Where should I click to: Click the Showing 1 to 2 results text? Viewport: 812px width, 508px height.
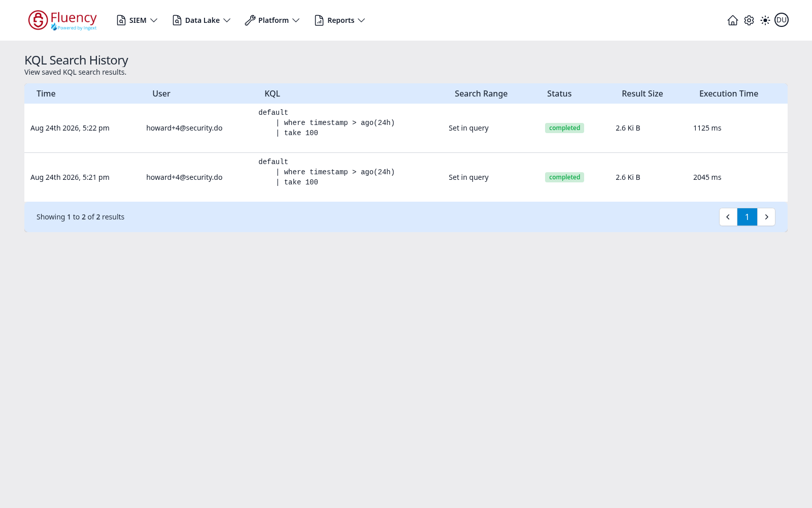click(x=80, y=217)
